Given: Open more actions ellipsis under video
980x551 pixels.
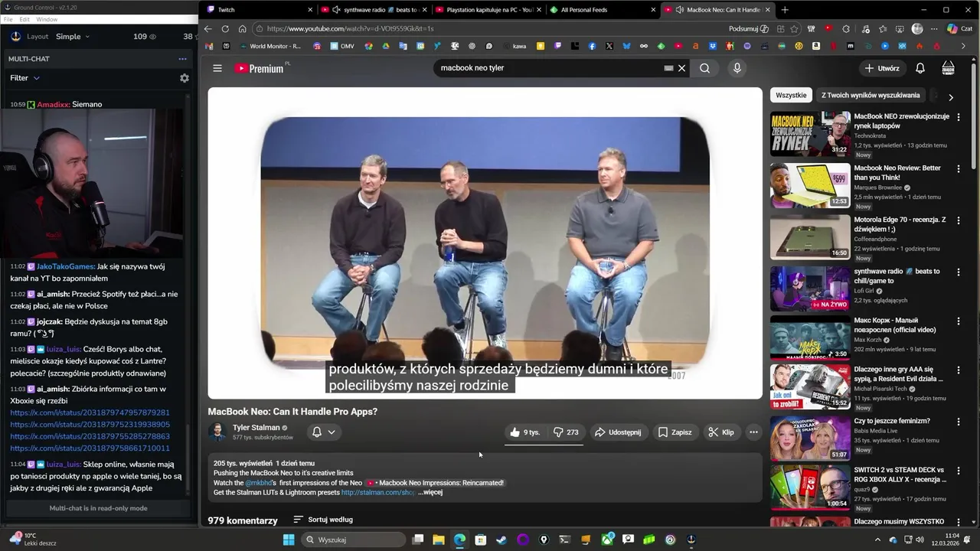Looking at the screenshot, I should 753,432.
